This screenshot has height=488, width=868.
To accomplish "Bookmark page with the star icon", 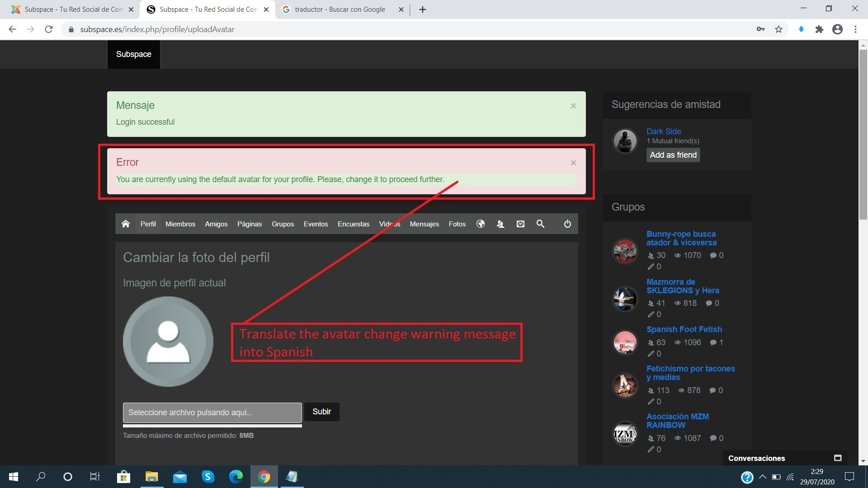I will tap(778, 29).
